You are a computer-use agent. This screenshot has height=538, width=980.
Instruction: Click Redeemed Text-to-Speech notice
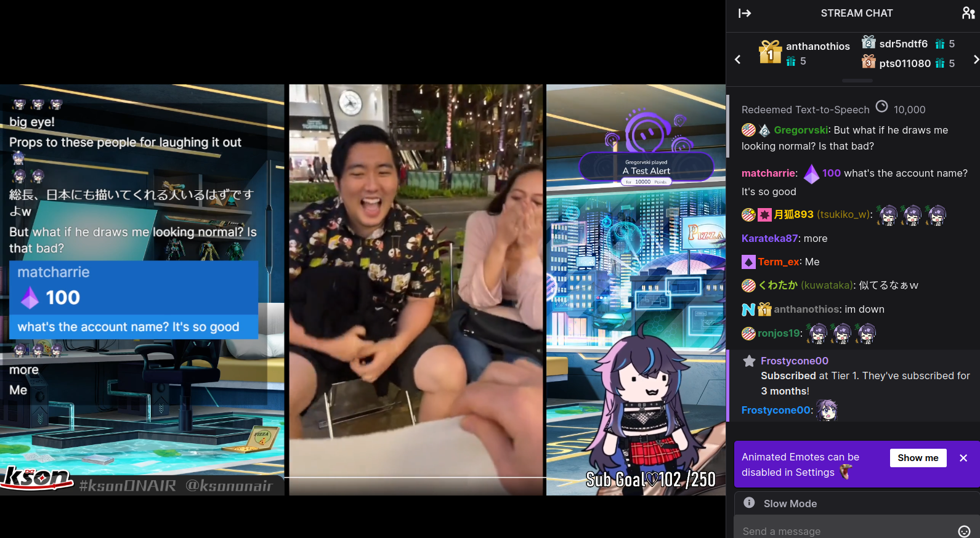pos(806,110)
